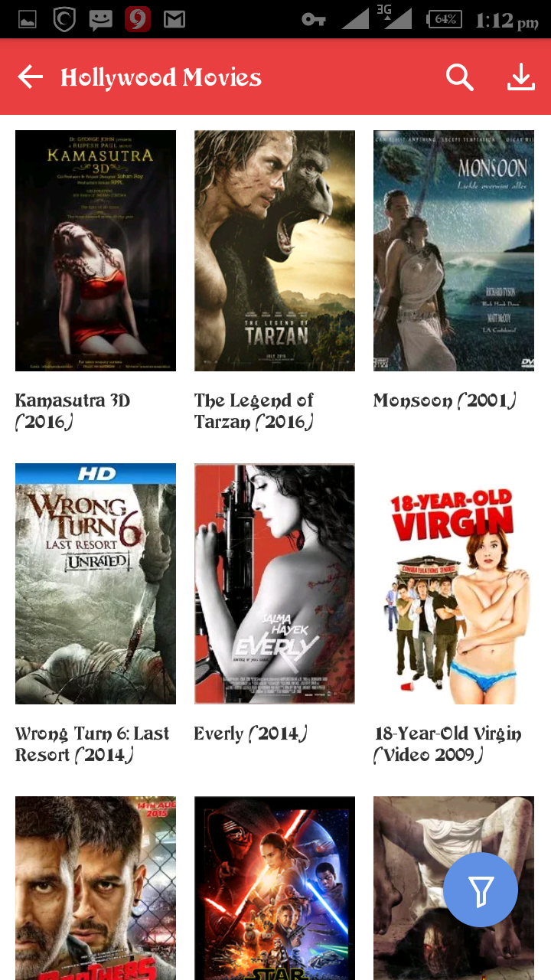The height and width of the screenshot is (980, 551).
Task: Tap "The Legend of Tarzan (2016)" title
Action: coord(254,411)
